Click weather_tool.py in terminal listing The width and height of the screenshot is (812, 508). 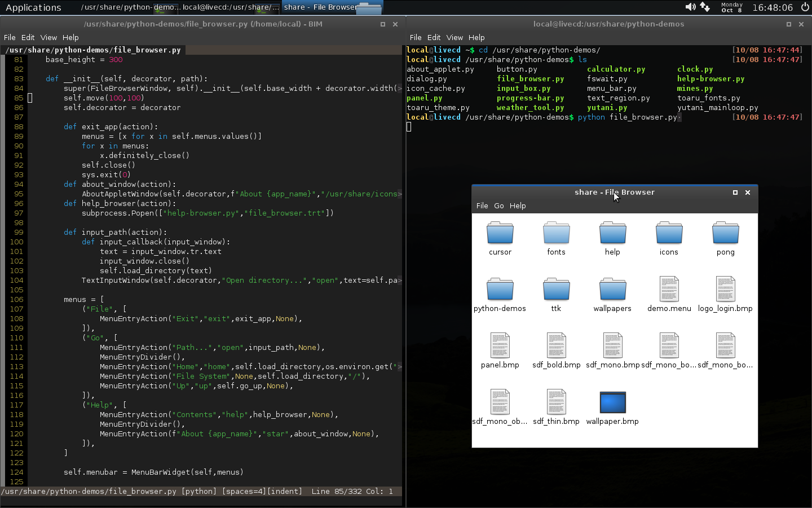(530, 107)
